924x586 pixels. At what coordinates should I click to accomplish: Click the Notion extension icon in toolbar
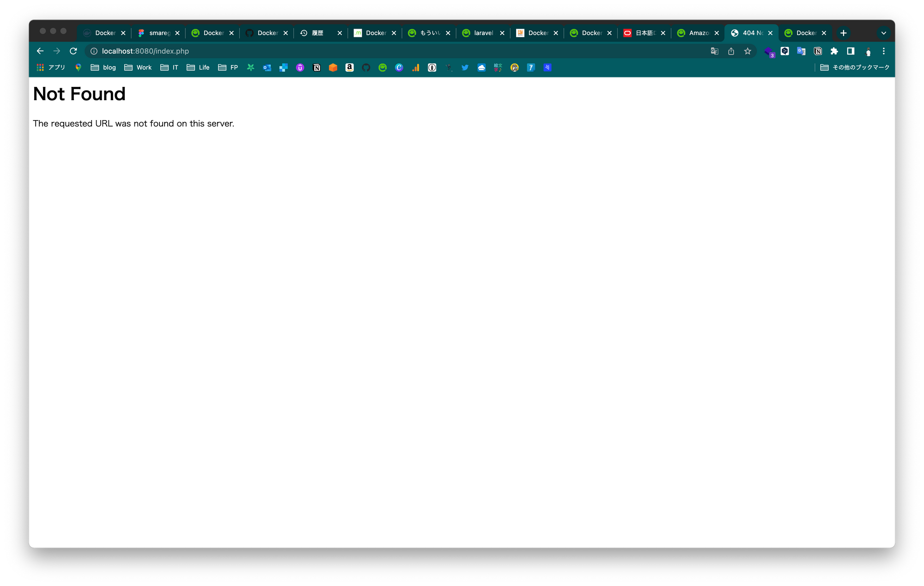[x=818, y=51]
